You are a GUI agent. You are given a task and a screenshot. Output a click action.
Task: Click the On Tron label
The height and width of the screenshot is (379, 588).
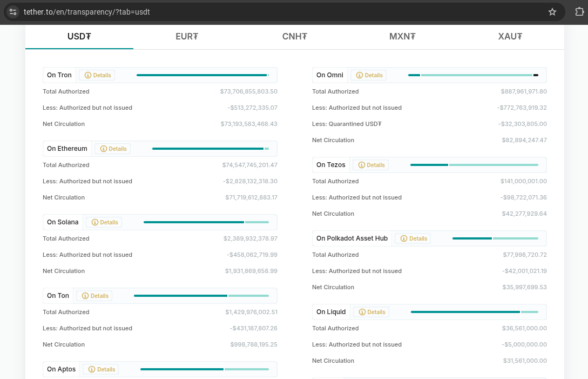59,75
